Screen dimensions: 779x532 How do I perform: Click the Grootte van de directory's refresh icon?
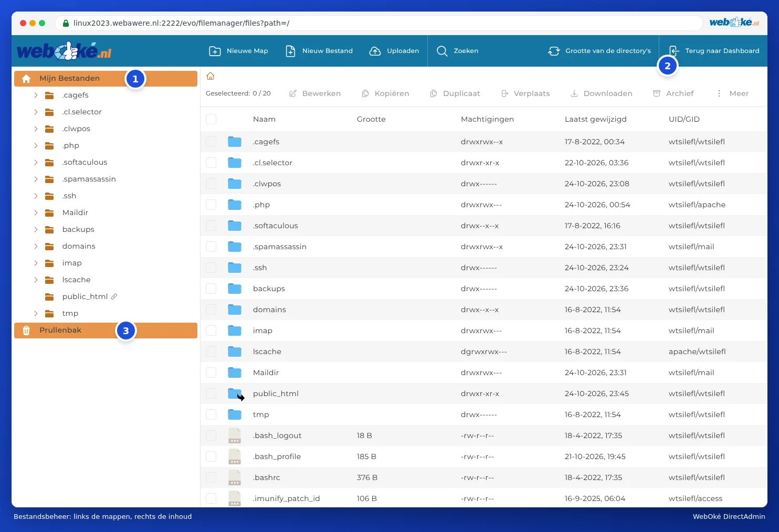554,51
